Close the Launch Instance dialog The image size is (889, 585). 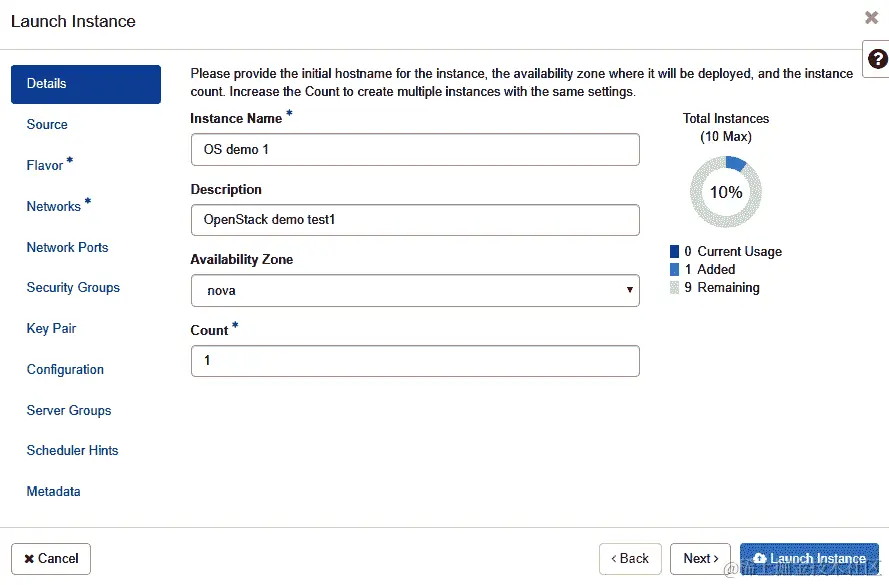(871, 18)
